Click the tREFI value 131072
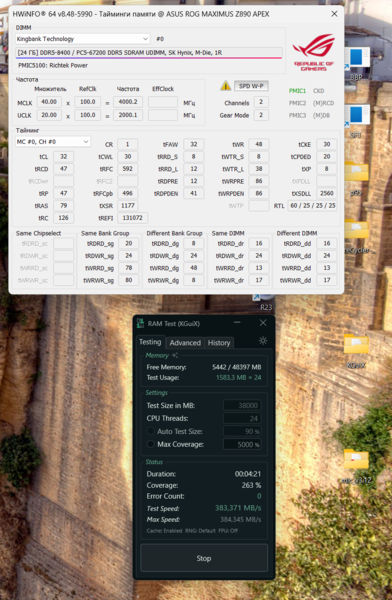Viewport: 392px width, 600px height. 132,218
